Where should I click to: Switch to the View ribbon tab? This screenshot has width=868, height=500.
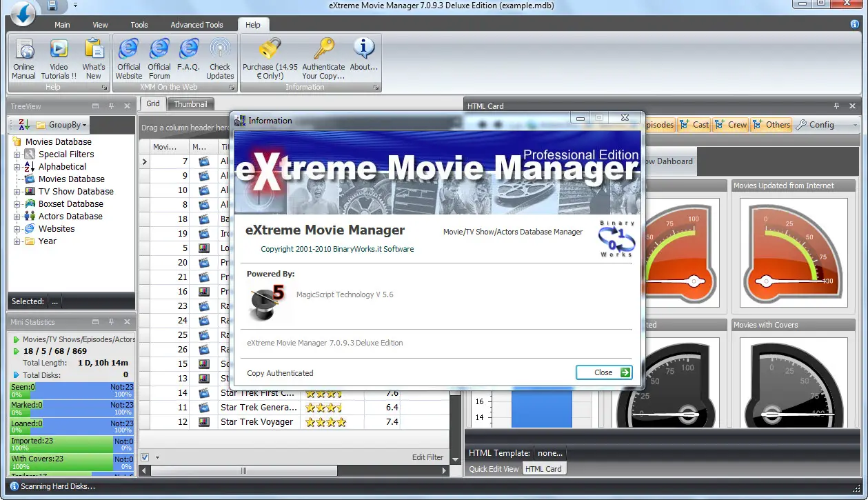click(x=101, y=25)
